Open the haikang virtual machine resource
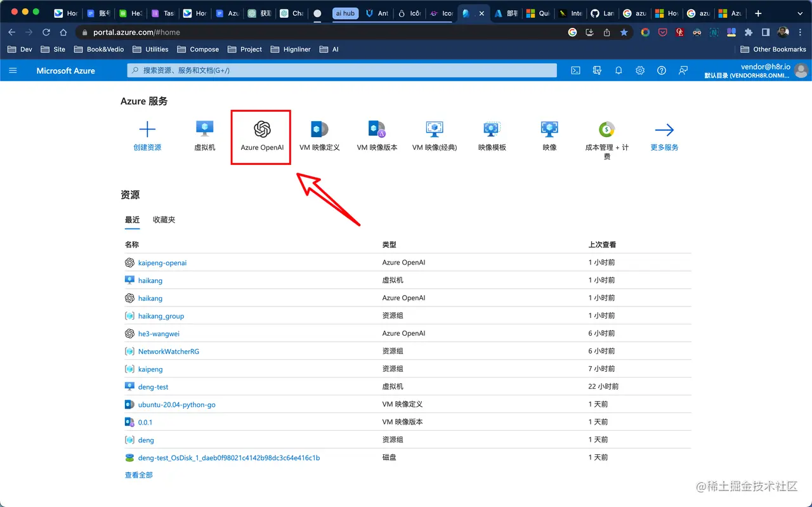This screenshot has width=812, height=507. [150, 280]
